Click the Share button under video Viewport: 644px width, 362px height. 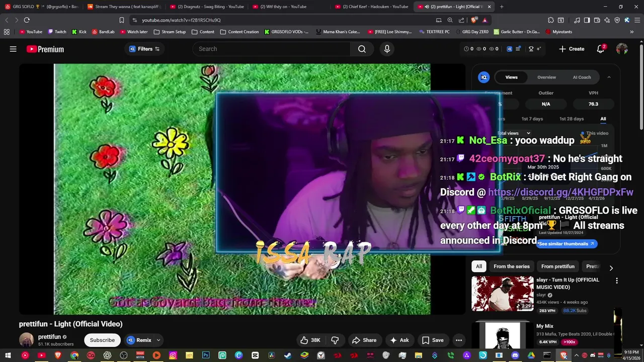click(364, 340)
